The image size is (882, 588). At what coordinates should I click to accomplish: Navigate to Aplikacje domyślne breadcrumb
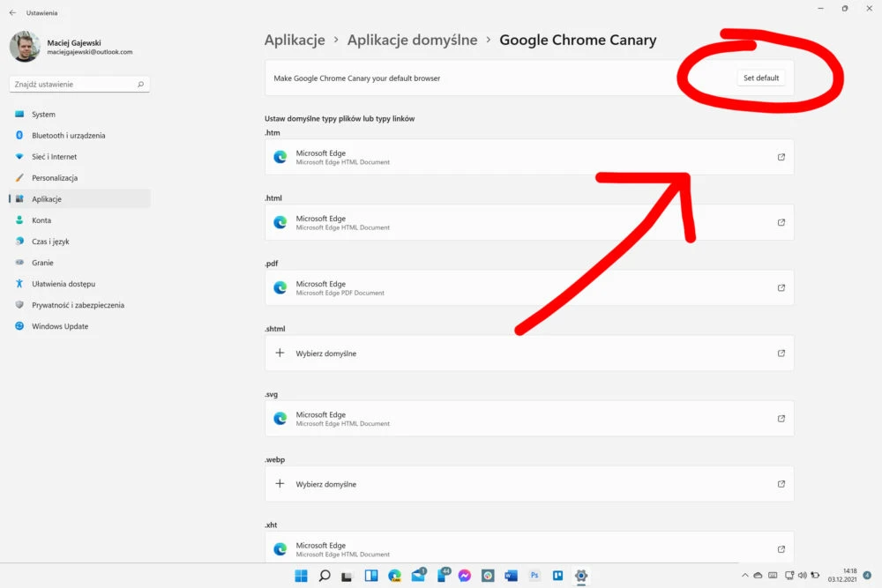coord(412,40)
